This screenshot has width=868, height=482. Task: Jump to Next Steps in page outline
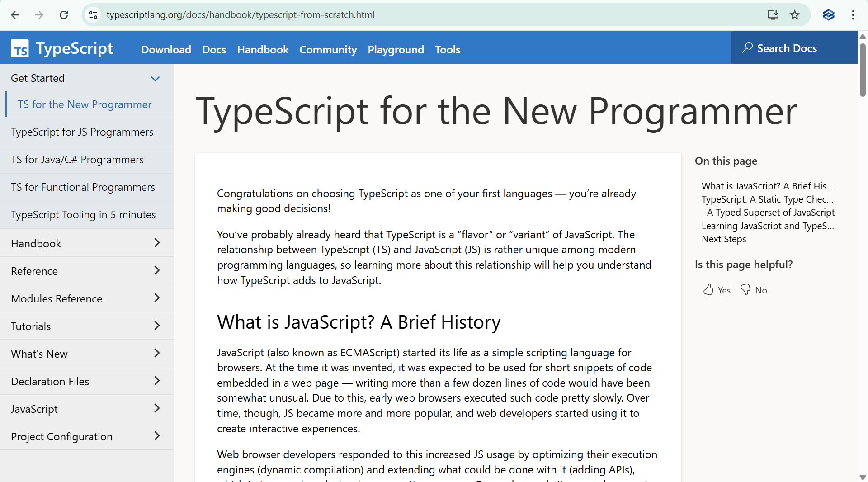(x=723, y=239)
